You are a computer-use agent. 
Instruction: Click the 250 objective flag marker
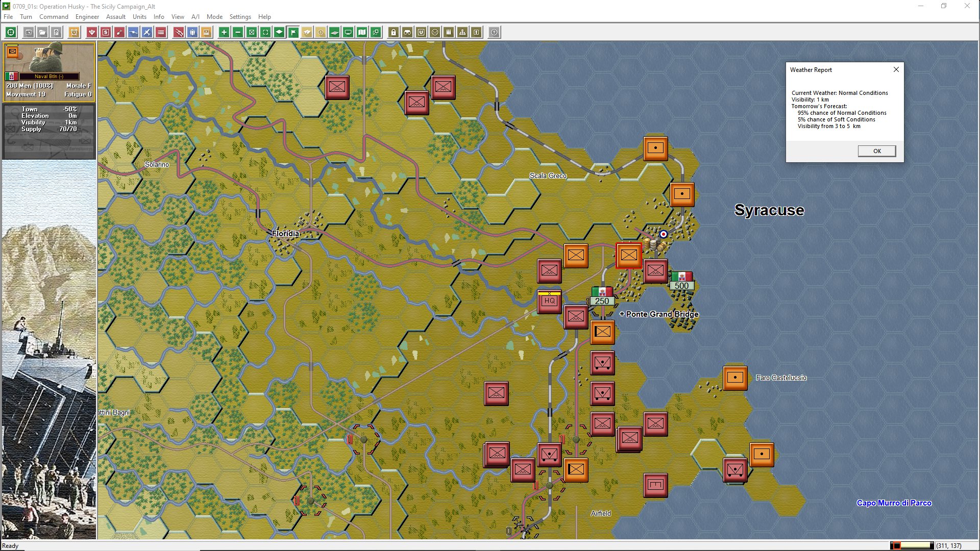tap(602, 296)
